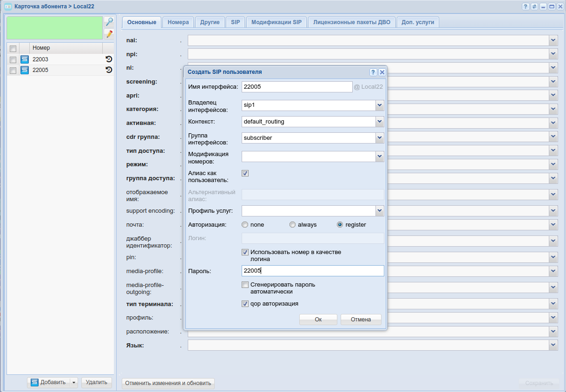The height and width of the screenshot is (392, 566).
Task: Select the 'always' authorization radio button
Action: [292, 225]
